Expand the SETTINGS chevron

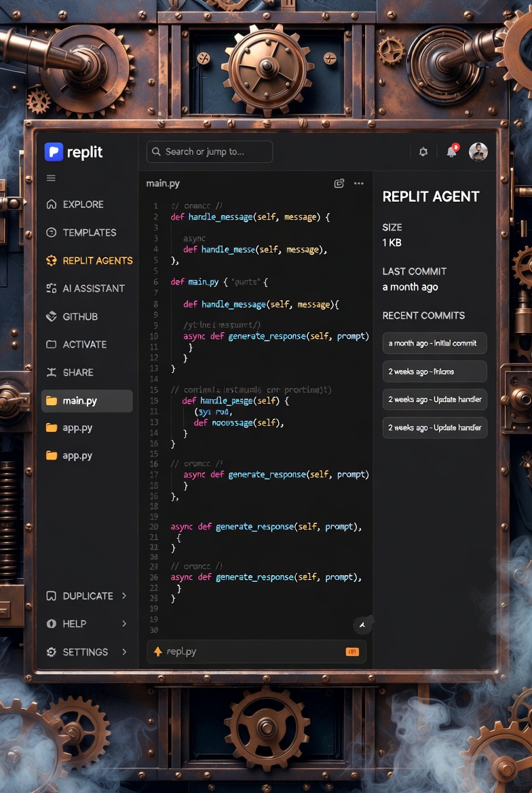pos(124,652)
